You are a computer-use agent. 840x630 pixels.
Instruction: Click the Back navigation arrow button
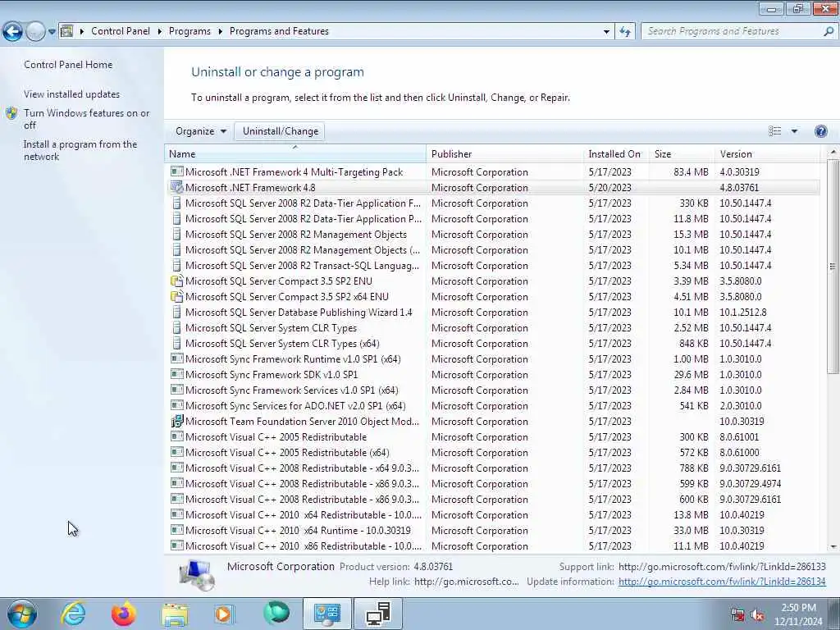12,32
